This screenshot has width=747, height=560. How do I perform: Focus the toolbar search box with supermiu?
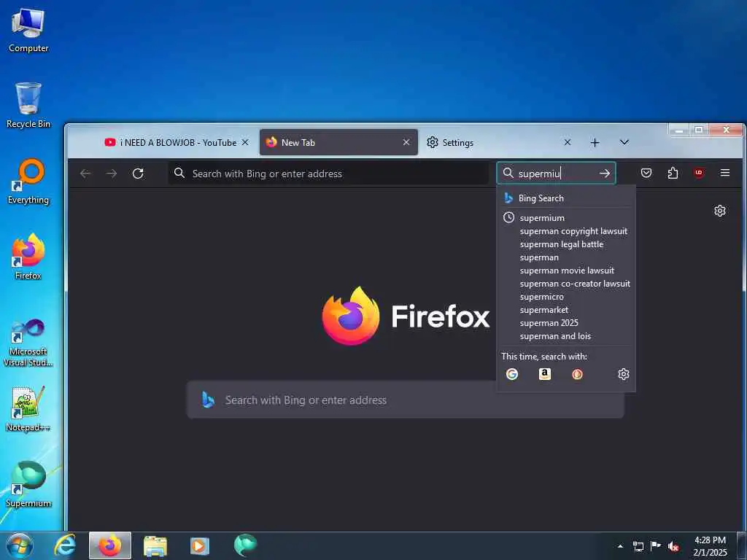[555, 174]
